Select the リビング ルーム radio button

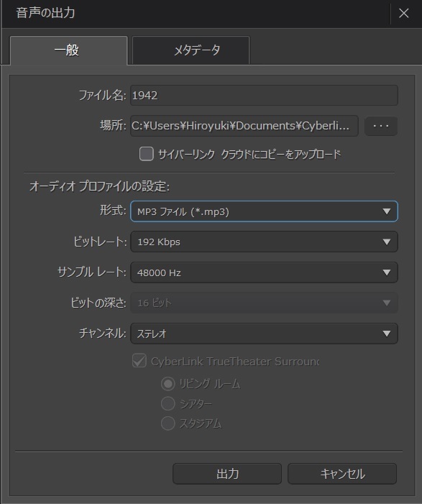tap(168, 384)
